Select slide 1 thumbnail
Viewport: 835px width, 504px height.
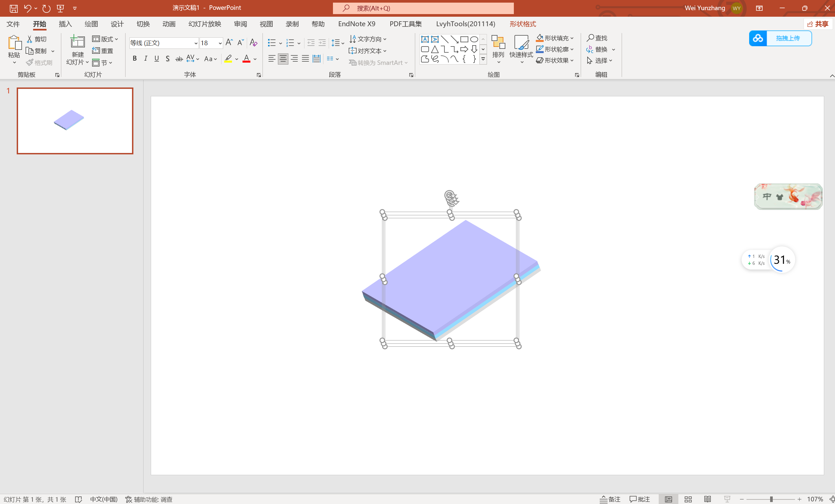[75, 121]
